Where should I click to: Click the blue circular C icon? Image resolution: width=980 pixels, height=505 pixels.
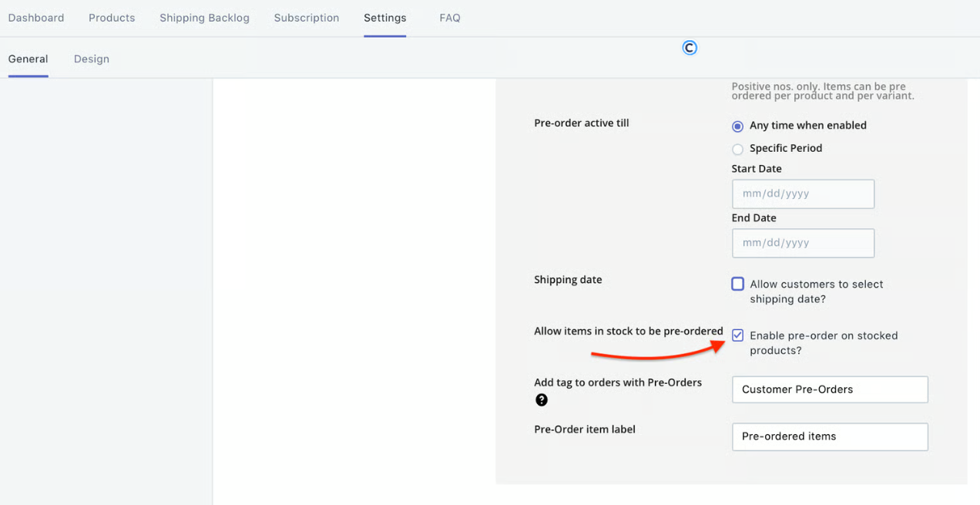pos(690,48)
